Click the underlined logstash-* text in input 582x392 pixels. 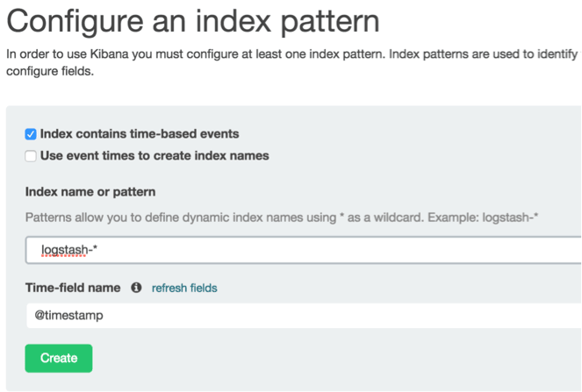(69, 250)
